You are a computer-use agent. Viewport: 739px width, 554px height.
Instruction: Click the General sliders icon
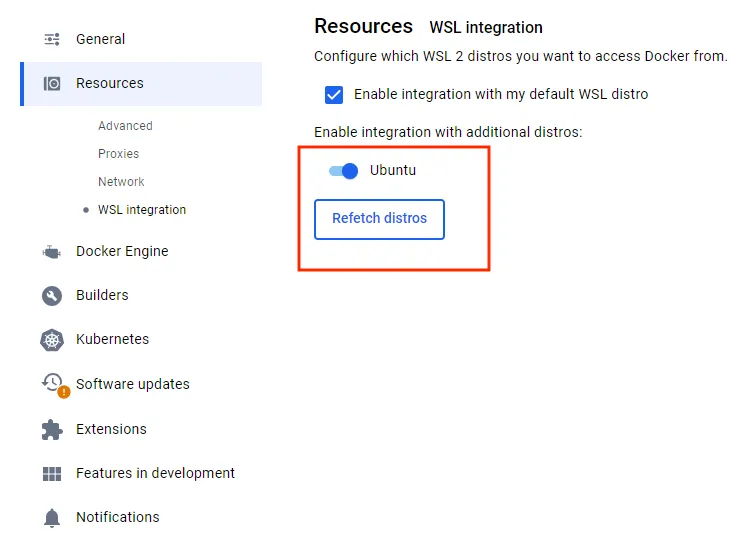click(x=52, y=39)
